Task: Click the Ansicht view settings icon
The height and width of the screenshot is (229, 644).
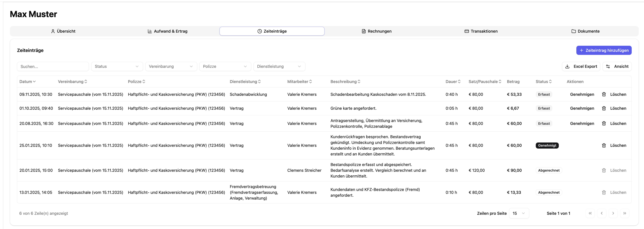Action: 608,67
